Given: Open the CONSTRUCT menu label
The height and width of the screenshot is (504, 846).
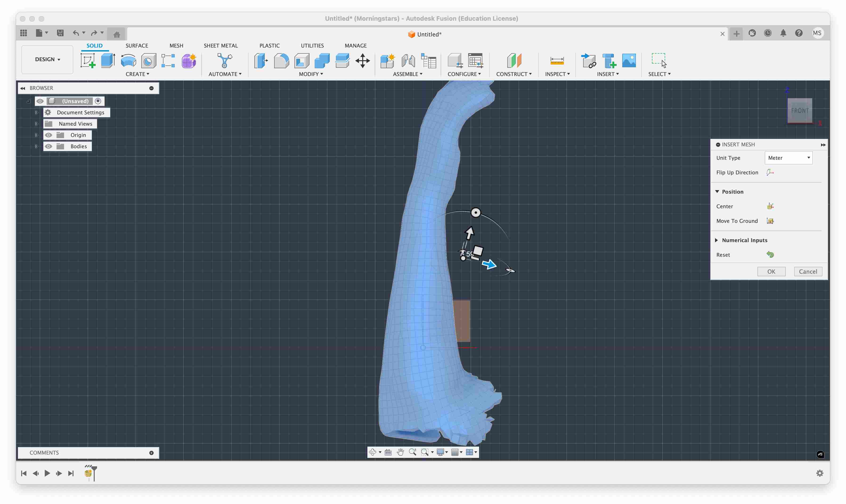Looking at the screenshot, I should 514,74.
